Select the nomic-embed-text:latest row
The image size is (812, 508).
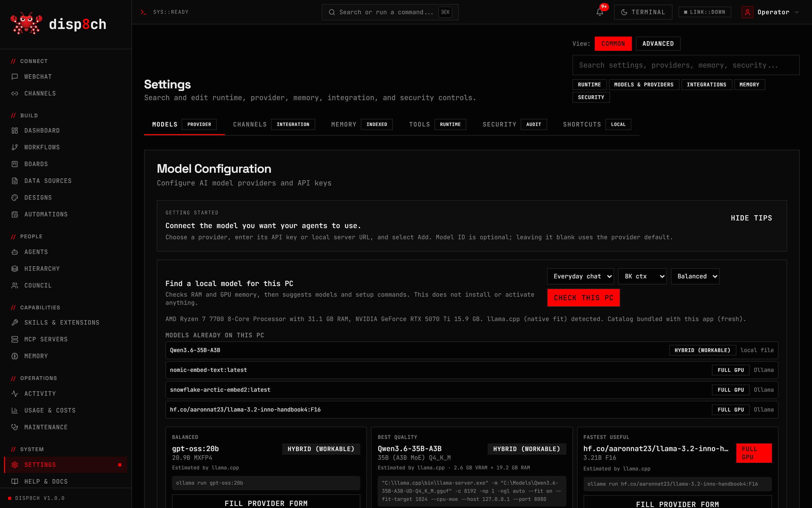tap(471, 370)
